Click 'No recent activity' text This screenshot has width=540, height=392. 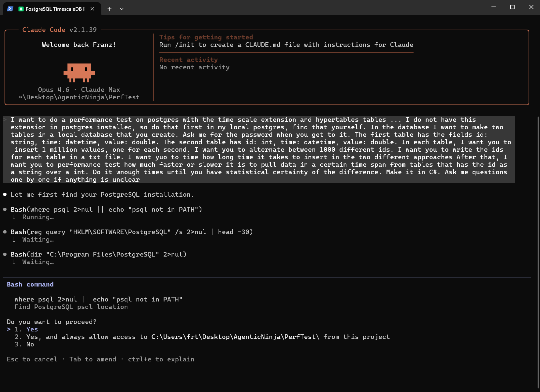coord(195,67)
